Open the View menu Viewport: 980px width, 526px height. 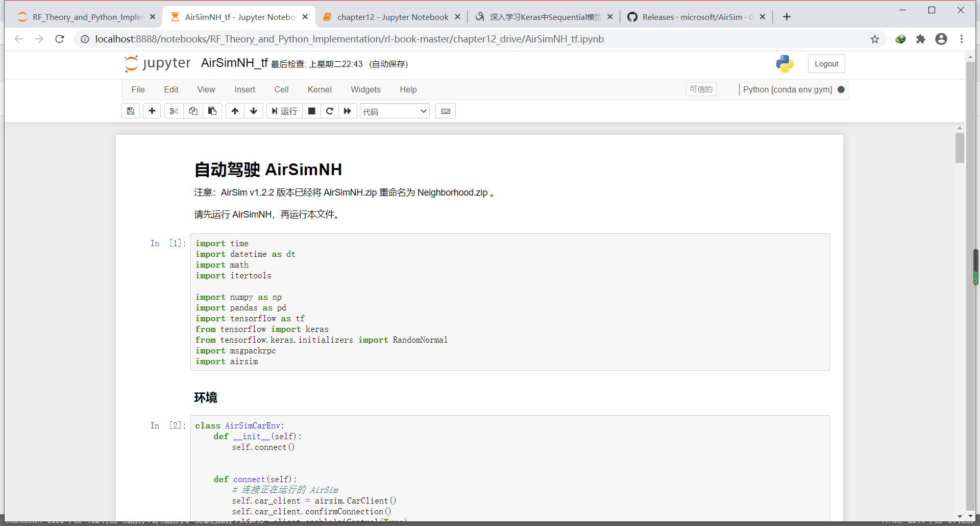[x=206, y=89]
